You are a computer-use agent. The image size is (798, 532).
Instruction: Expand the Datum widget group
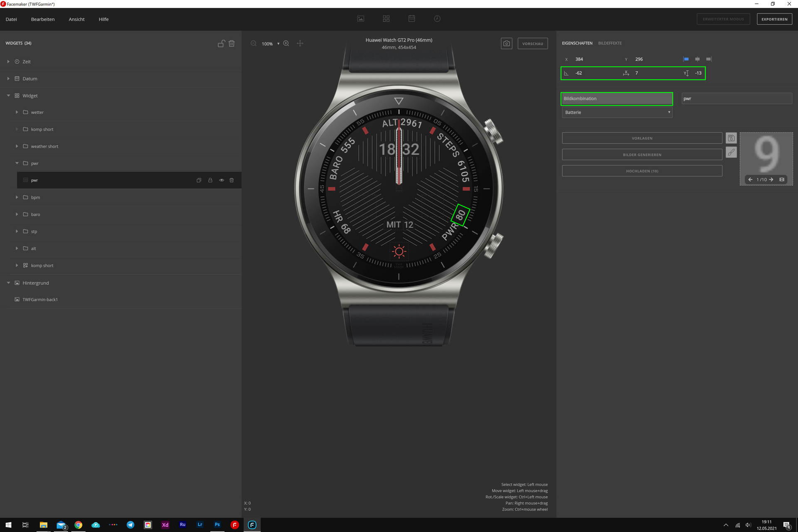8,79
